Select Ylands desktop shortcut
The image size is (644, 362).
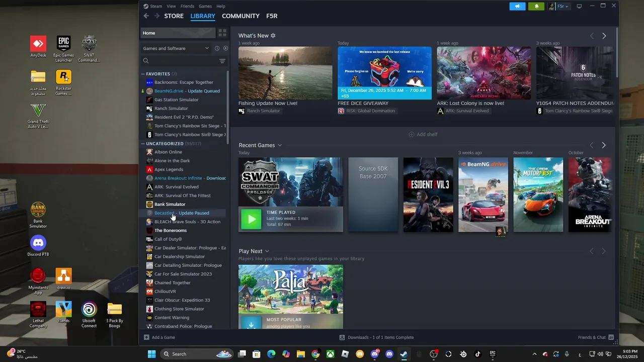pyautogui.click(x=63, y=312)
